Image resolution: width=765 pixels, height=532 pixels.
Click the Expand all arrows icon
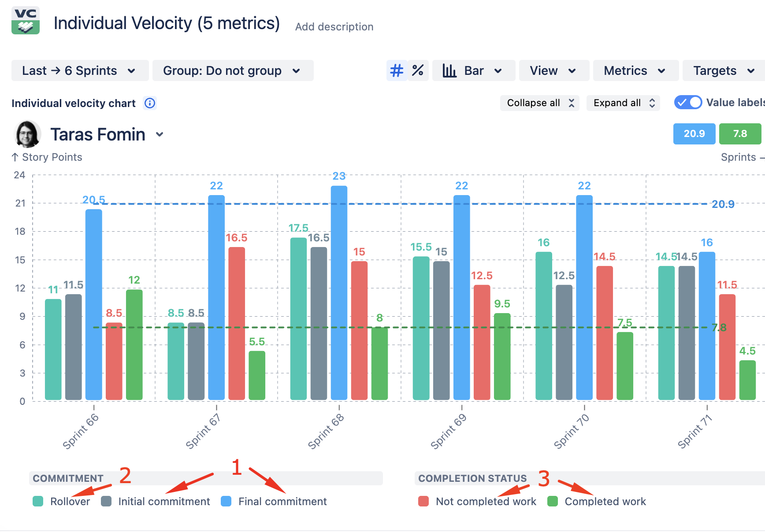click(x=652, y=103)
